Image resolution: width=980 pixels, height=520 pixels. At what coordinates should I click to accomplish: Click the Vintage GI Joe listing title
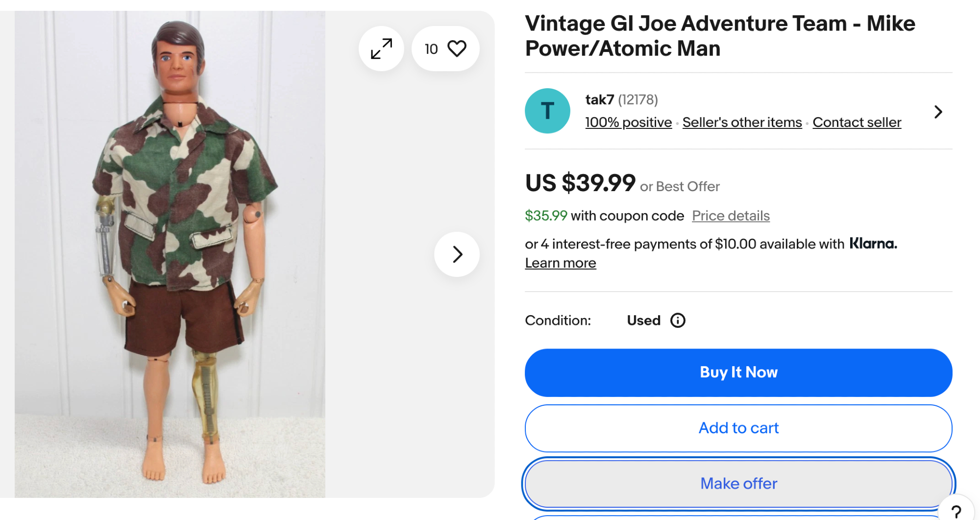tap(720, 36)
